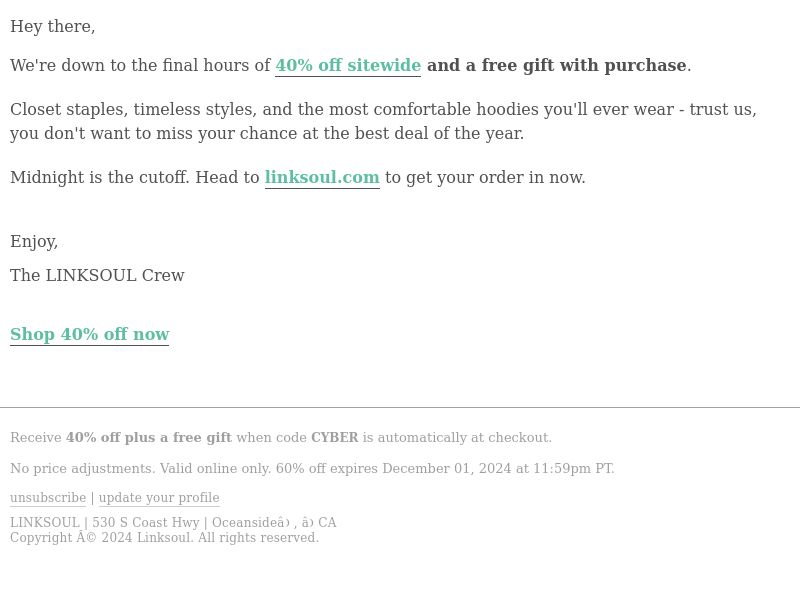
Task: Click the Copyright 2024 Linksoul line
Action: 164,538
